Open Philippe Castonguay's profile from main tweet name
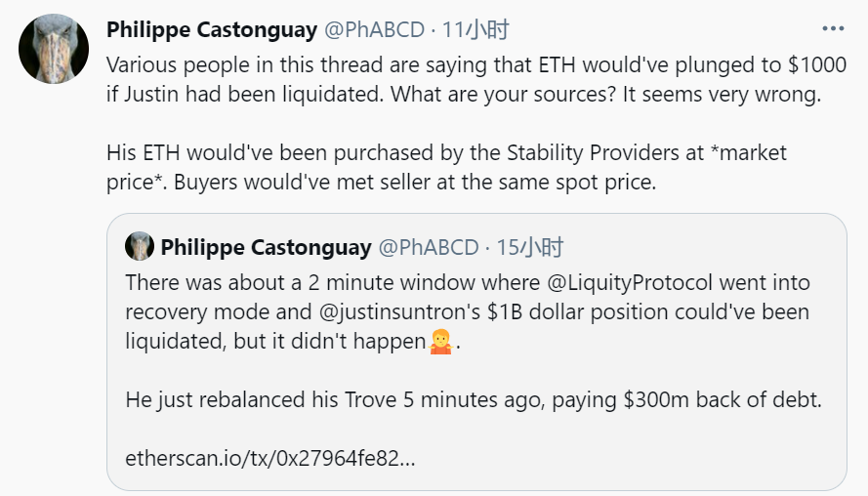The height and width of the screenshot is (496, 868). click(x=211, y=29)
